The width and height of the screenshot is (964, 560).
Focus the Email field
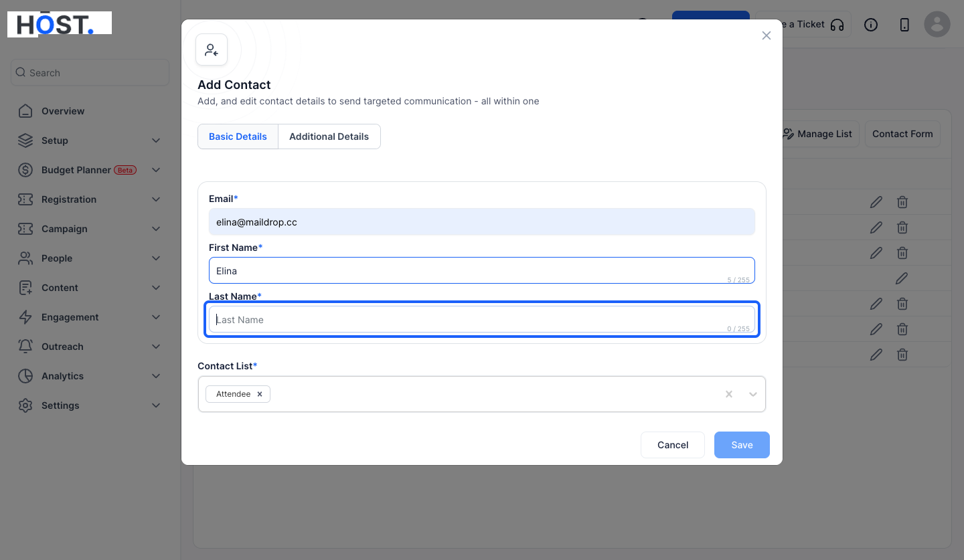click(482, 222)
